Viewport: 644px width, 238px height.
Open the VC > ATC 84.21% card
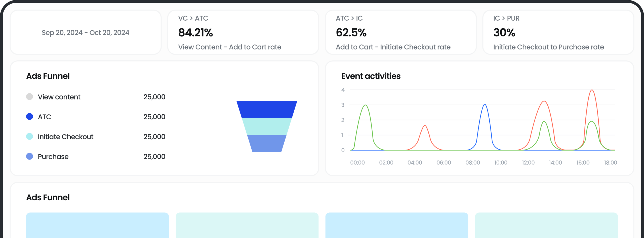point(243,32)
